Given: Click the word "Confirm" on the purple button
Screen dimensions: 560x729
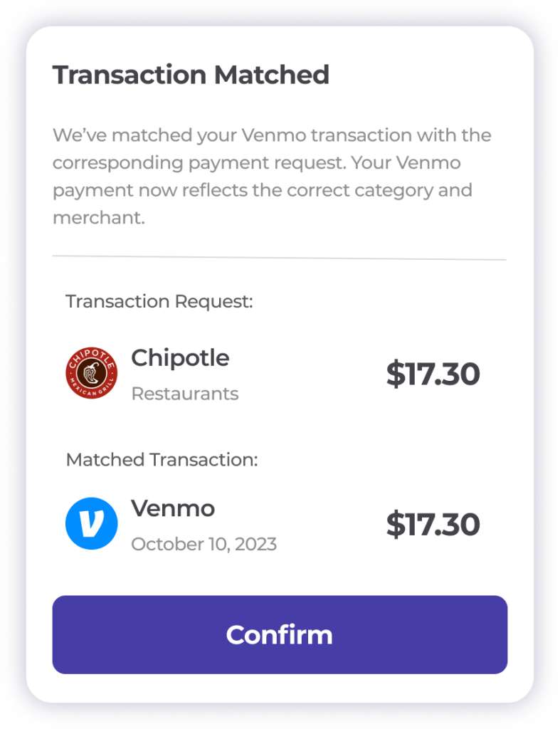Looking at the screenshot, I should coord(279,634).
